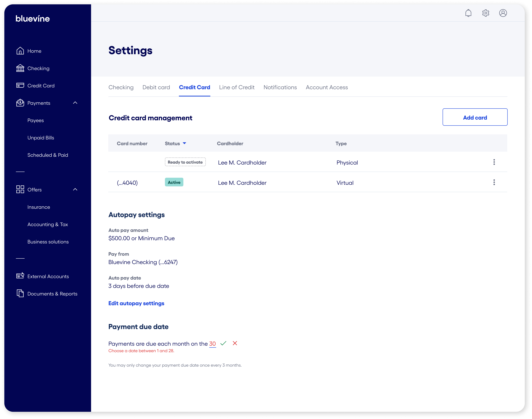Switch to the Debit card tab

[x=156, y=87]
